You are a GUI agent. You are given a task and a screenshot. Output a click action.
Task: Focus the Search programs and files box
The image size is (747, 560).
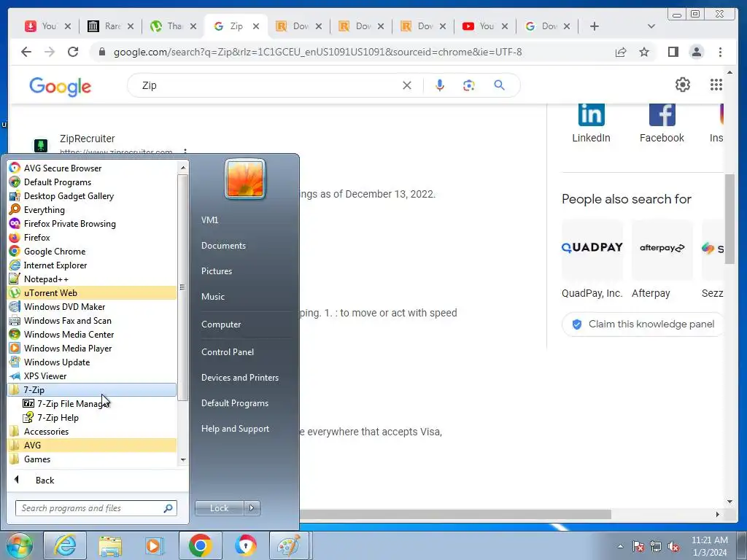point(96,508)
